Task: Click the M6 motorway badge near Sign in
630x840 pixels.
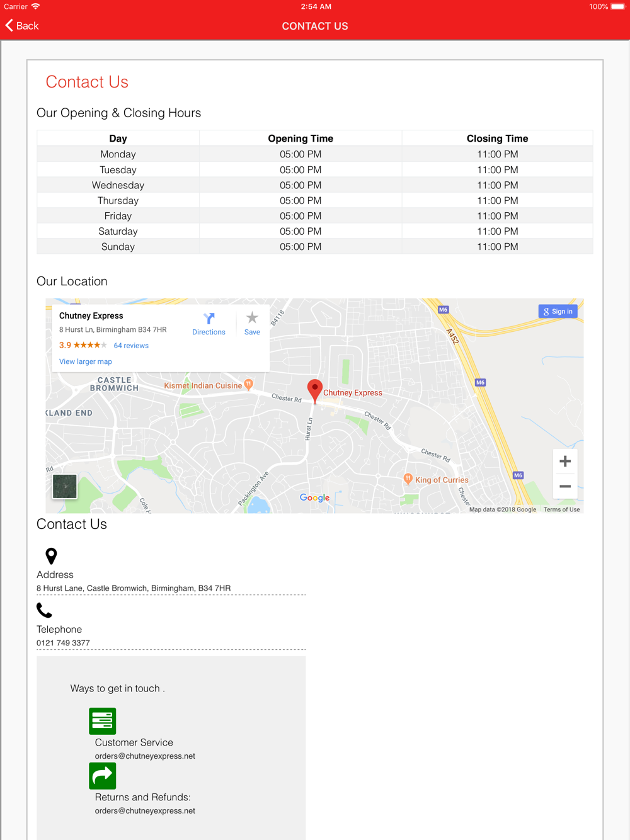Action: 444,310
